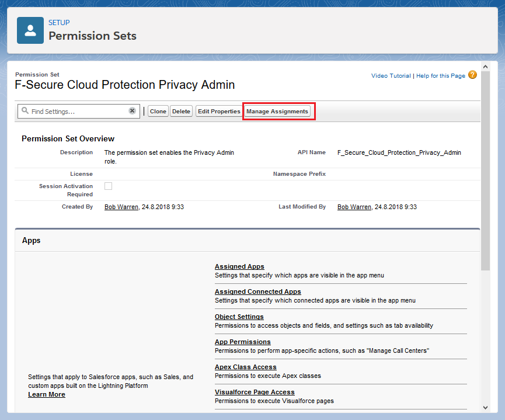Click the SETUP breadcrumb
The width and height of the screenshot is (505, 420).
[x=59, y=23]
